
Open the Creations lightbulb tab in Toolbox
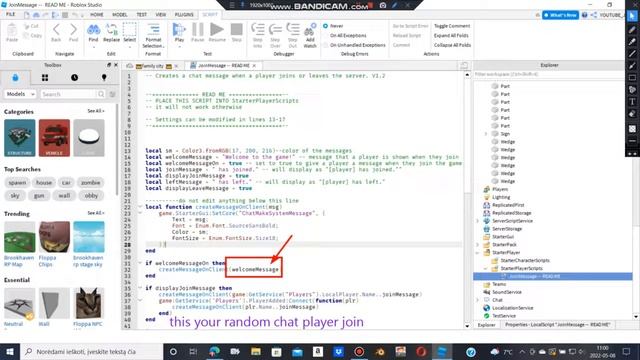click(104, 78)
